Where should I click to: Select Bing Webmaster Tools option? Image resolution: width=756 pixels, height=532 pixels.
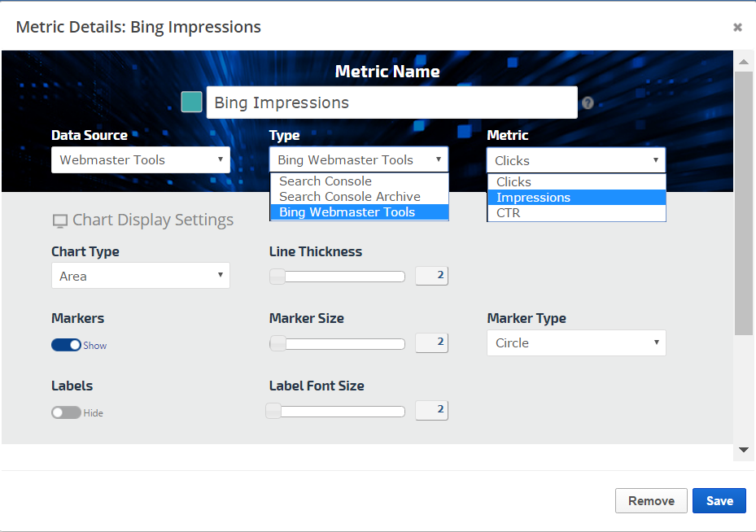coord(347,212)
